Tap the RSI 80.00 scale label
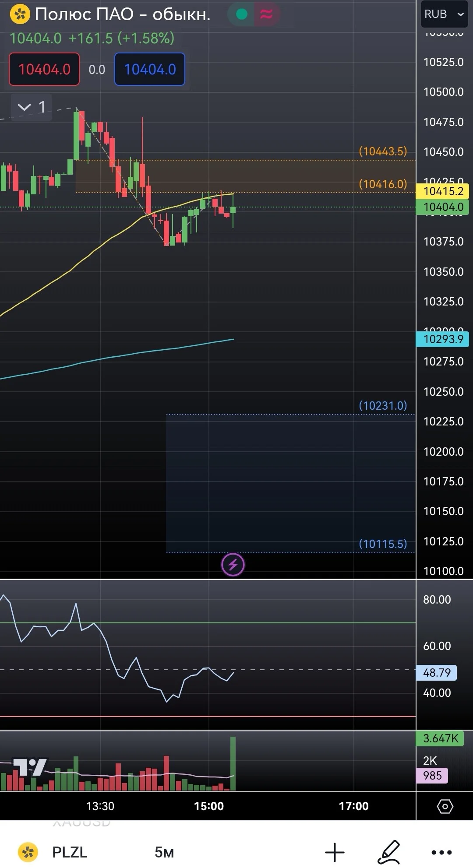This screenshot has height=868, width=473. point(437,600)
